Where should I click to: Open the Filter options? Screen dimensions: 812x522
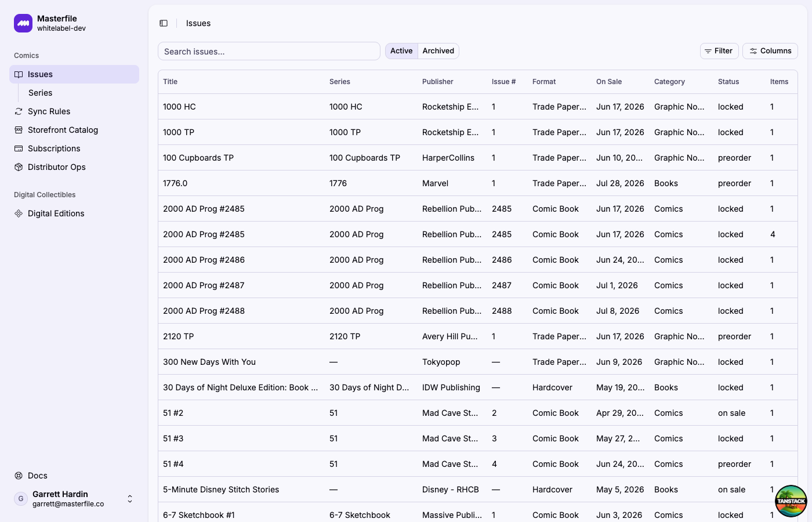pyautogui.click(x=719, y=51)
